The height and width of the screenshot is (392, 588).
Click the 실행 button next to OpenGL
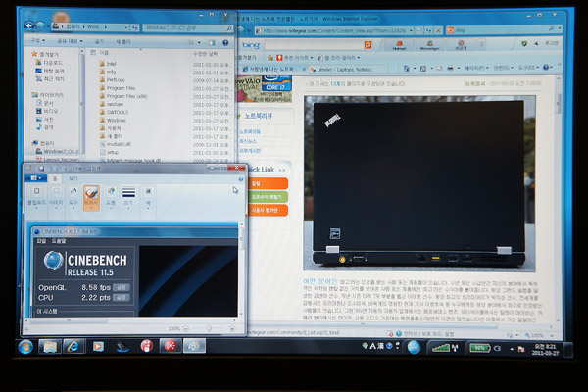(122, 288)
